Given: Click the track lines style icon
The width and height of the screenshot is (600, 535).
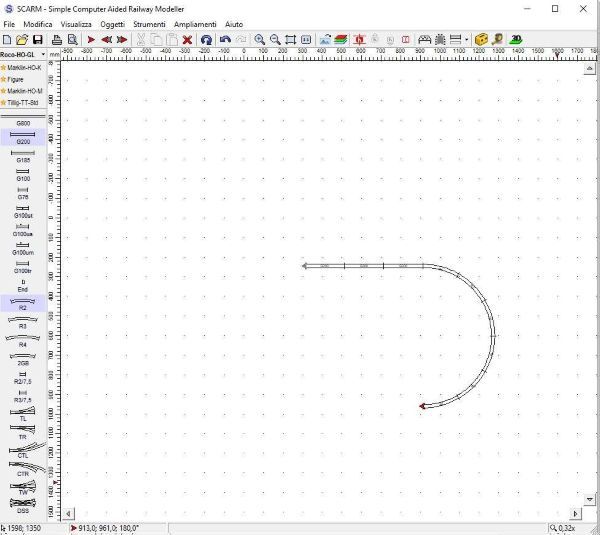Looking at the screenshot, I should pos(455,39).
